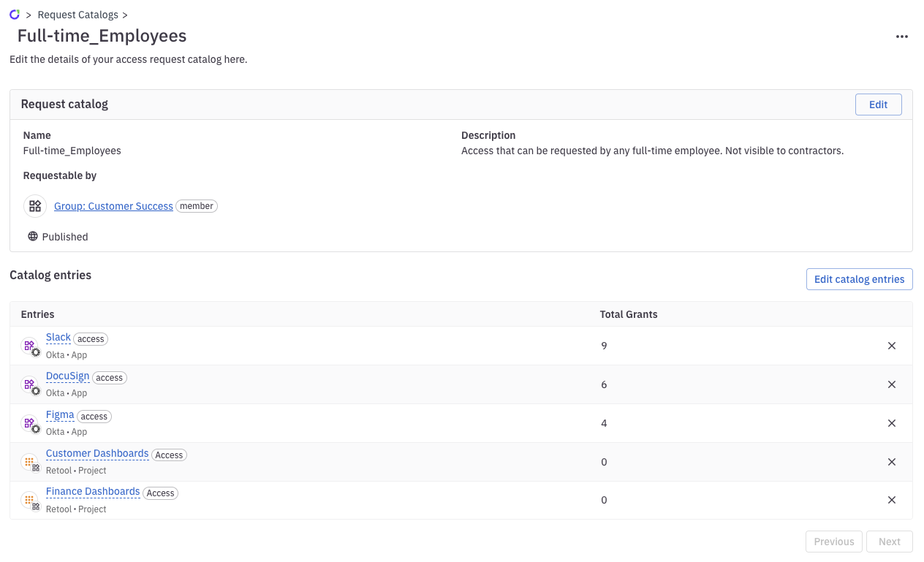Screen dimensions: 924x562
Task: Open the DocuSign entry link
Action: [x=67, y=376]
